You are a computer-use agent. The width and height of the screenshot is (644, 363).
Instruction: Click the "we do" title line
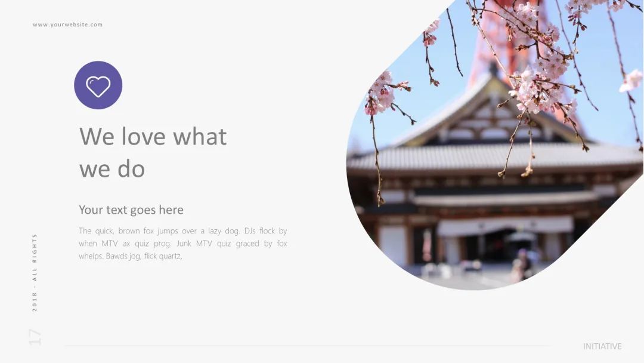point(112,169)
